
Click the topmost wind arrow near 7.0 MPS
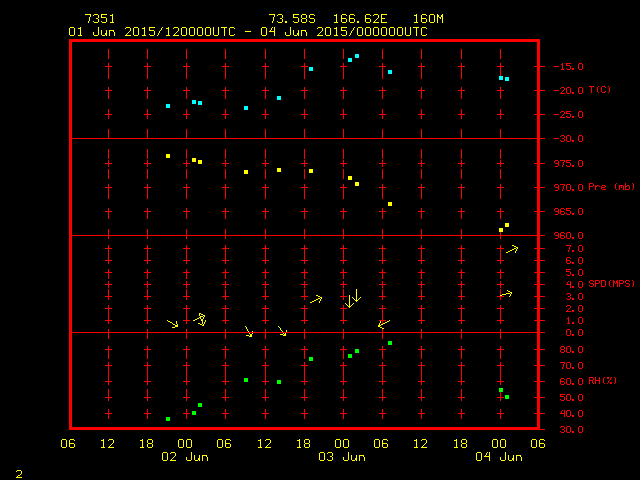click(512, 249)
